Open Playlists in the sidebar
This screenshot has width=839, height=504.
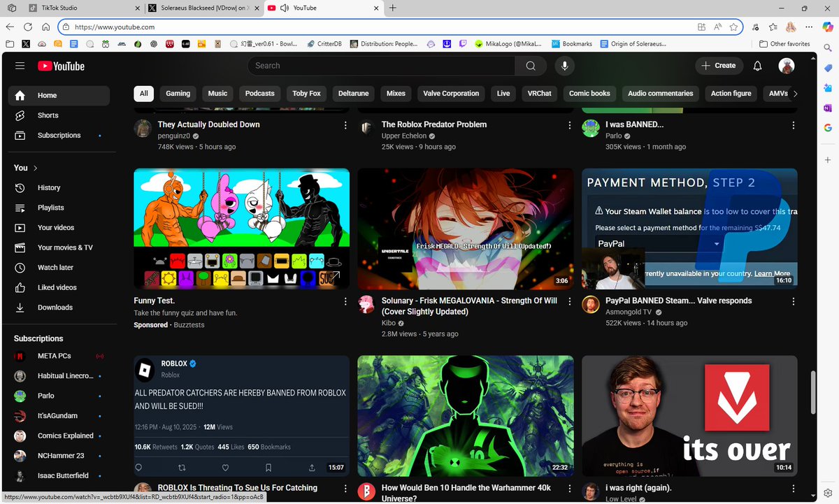(59, 208)
